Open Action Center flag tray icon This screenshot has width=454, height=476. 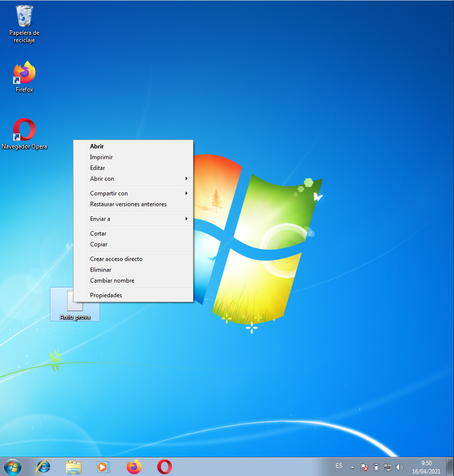[364, 467]
